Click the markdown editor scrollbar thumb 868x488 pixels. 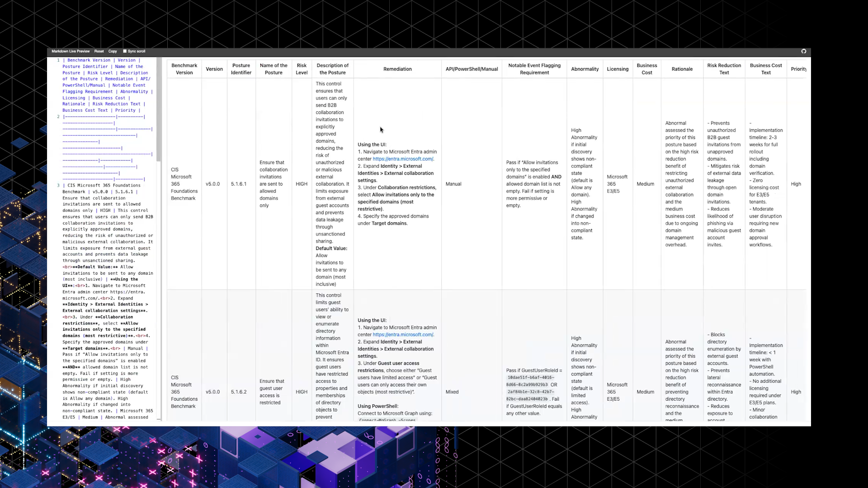pyautogui.click(x=159, y=109)
